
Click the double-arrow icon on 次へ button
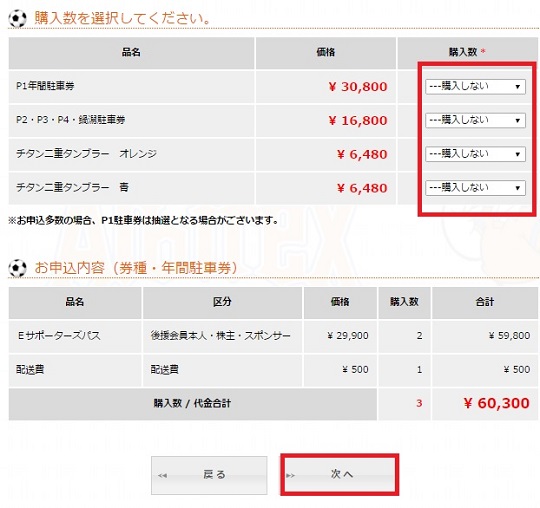(x=290, y=475)
